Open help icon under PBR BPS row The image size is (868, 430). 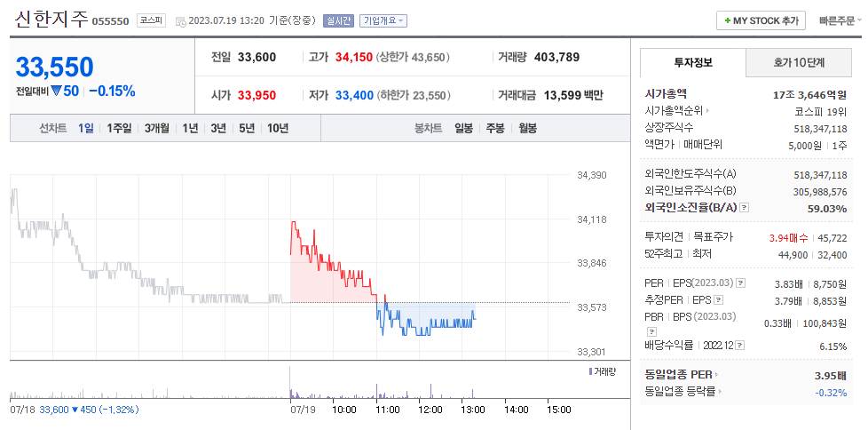(650, 332)
